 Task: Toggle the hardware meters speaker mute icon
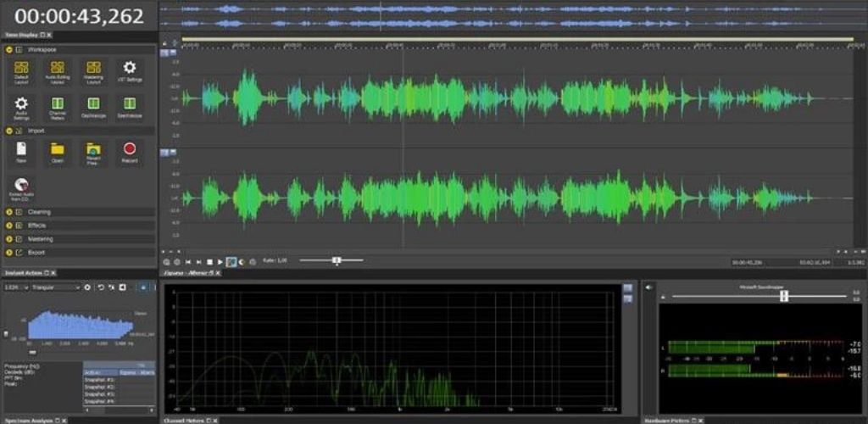coord(648,287)
